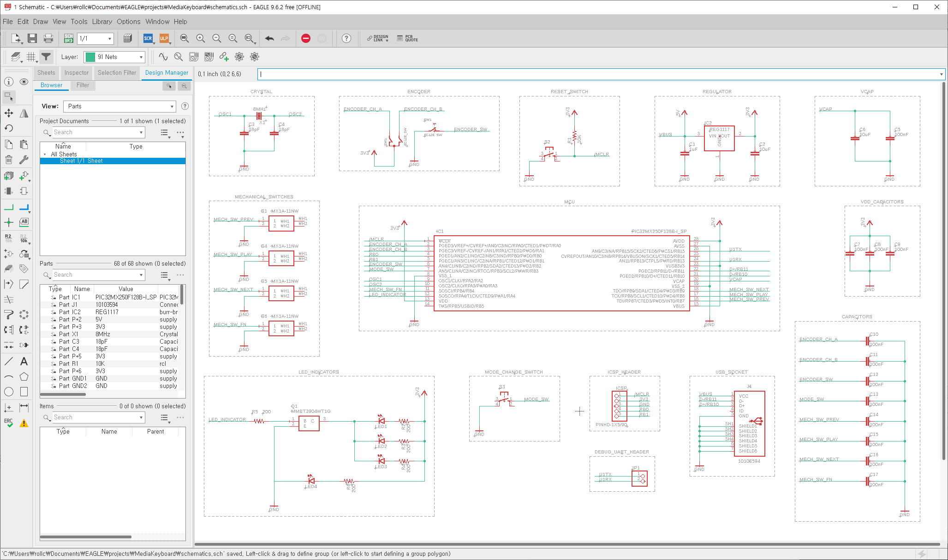Viewport: 948px width, 560px height.
Task: Click the PCB Quote button
Action: pyautogui.click(x=407, y=39)
